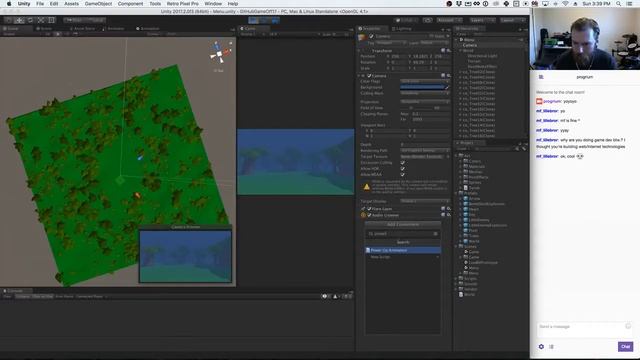Open Camera component gear settings
640x360 pixels.
pyautogui.click(x=449, y=76)
